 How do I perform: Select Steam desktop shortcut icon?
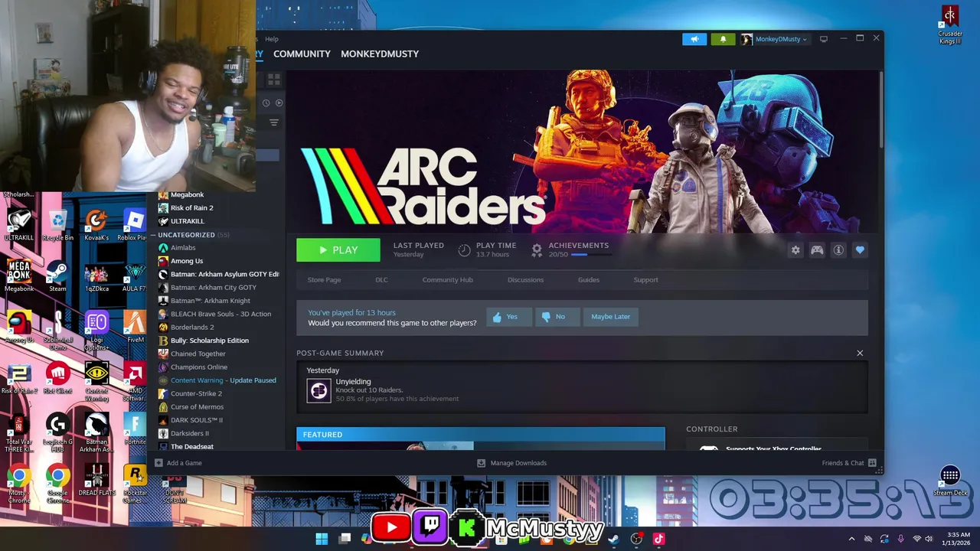tap(57, 276)
